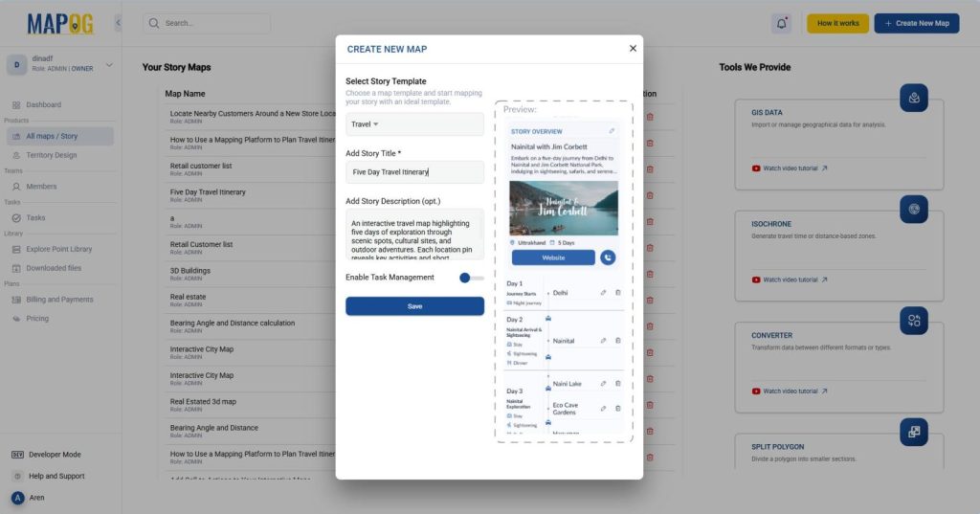
Task: Open GIS Data video tutorial link
Action: tap(790, 168)
